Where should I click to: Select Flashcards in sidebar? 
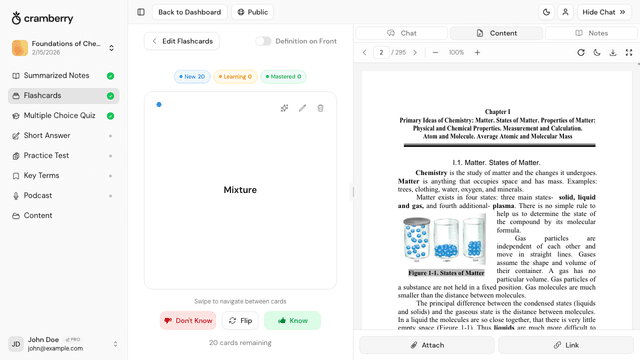tap(64, 96)
